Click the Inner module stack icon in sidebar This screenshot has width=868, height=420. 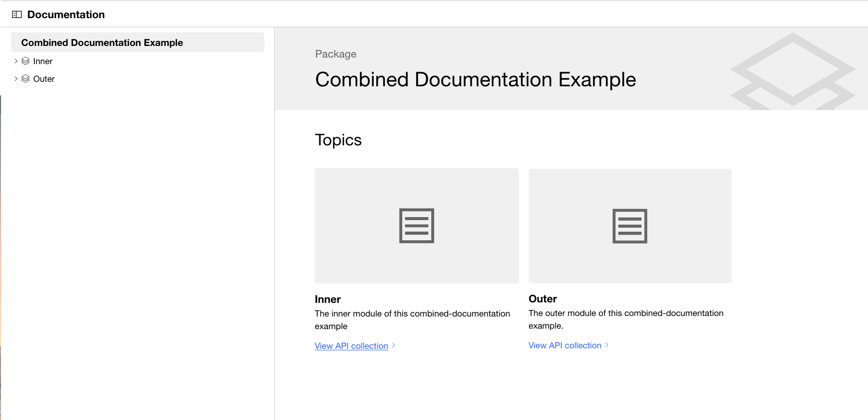26,61
